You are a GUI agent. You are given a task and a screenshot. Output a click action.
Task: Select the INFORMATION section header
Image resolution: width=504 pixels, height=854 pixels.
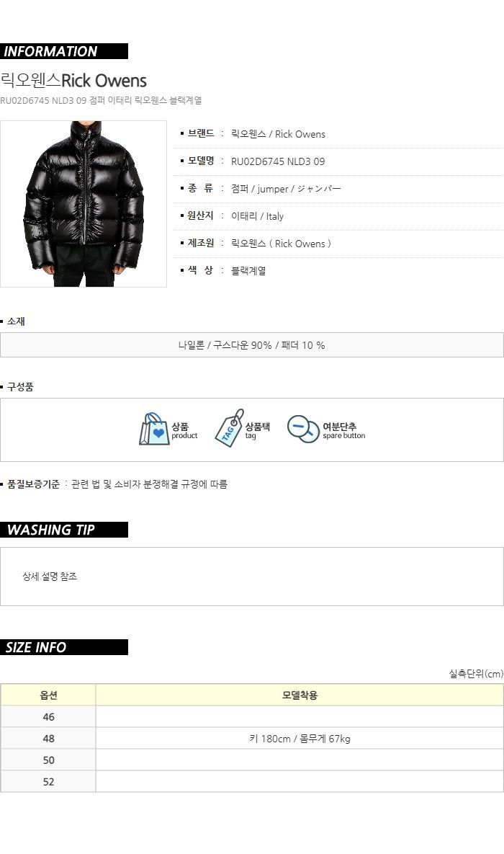click(63, 51)
